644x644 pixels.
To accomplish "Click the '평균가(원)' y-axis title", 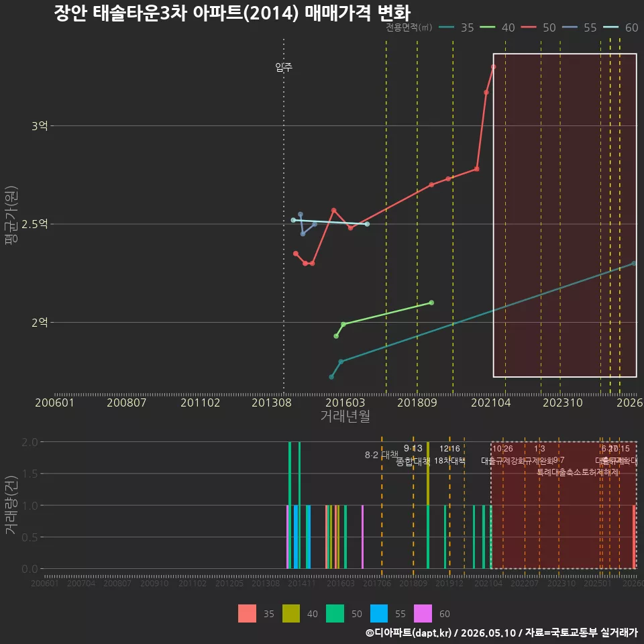I will (11, 215).
